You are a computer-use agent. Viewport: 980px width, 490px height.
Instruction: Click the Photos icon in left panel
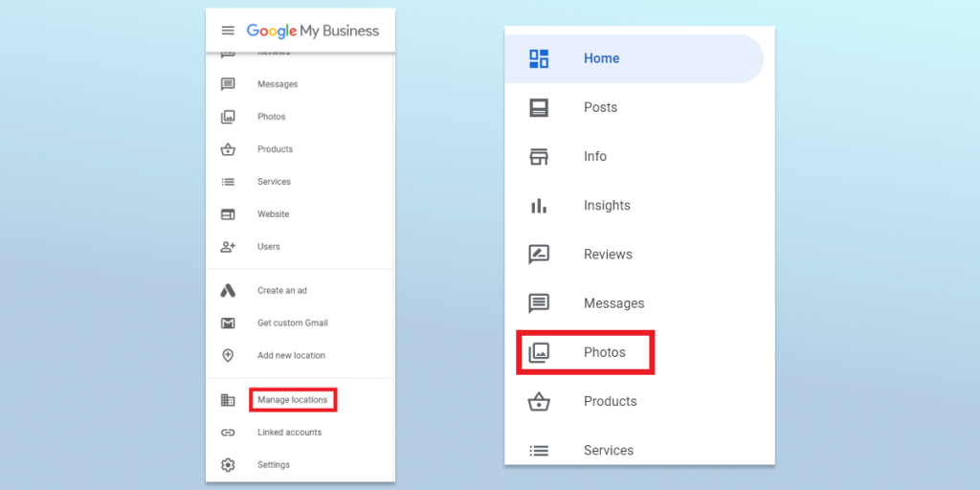click(x=228, y=117)
